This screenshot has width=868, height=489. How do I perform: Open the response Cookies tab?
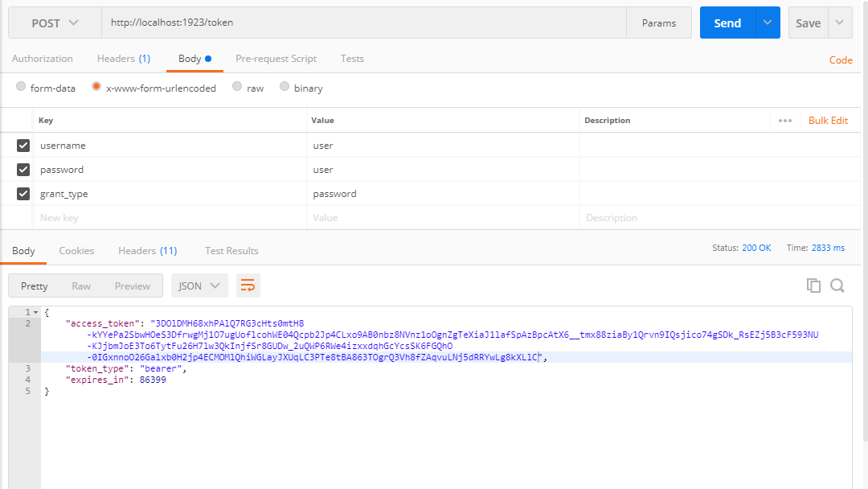tap(76, 250)
